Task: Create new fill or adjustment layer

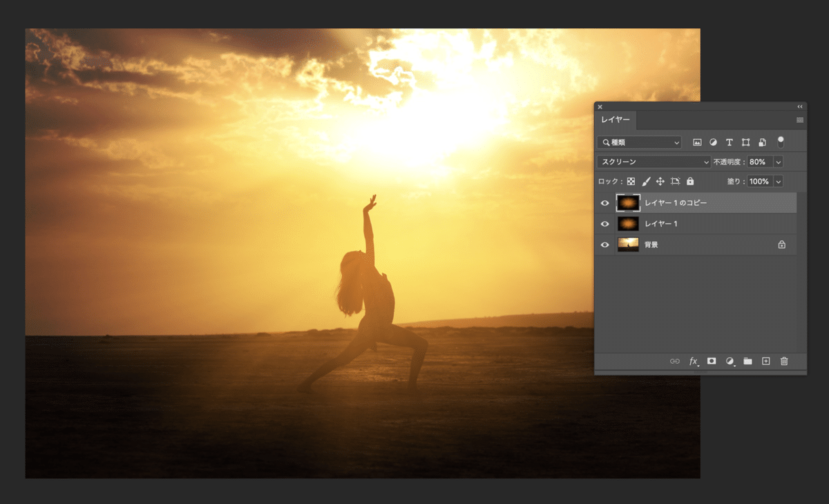Action: tap(730, 361)
